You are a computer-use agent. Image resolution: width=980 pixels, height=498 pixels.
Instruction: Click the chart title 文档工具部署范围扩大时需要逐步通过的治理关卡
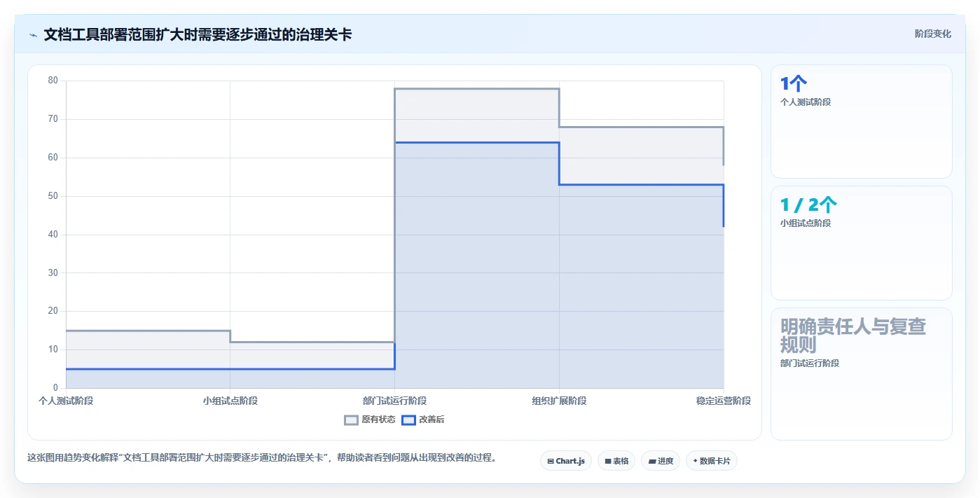[198, 35]
